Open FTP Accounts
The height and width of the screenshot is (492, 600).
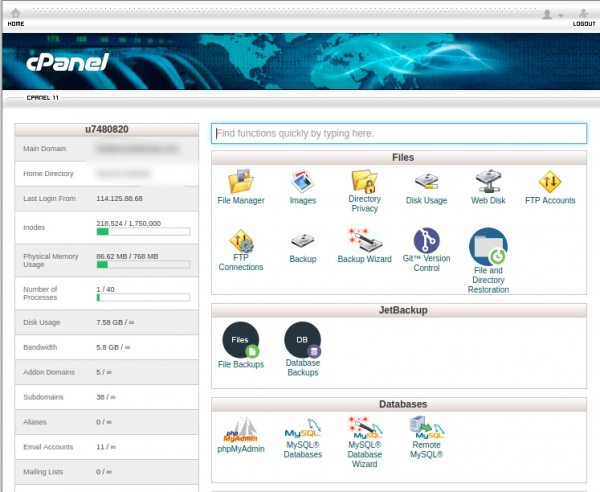(x=550, y=183)
